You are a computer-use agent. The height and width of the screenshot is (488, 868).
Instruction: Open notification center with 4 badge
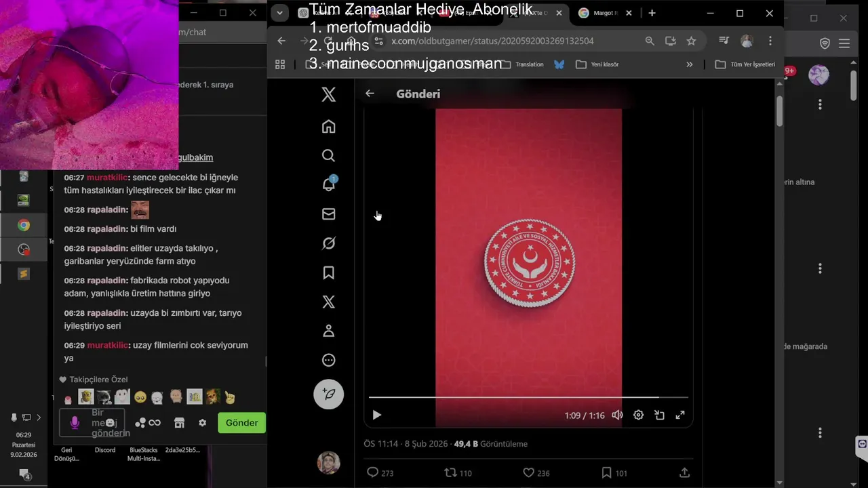pos(24,474)
